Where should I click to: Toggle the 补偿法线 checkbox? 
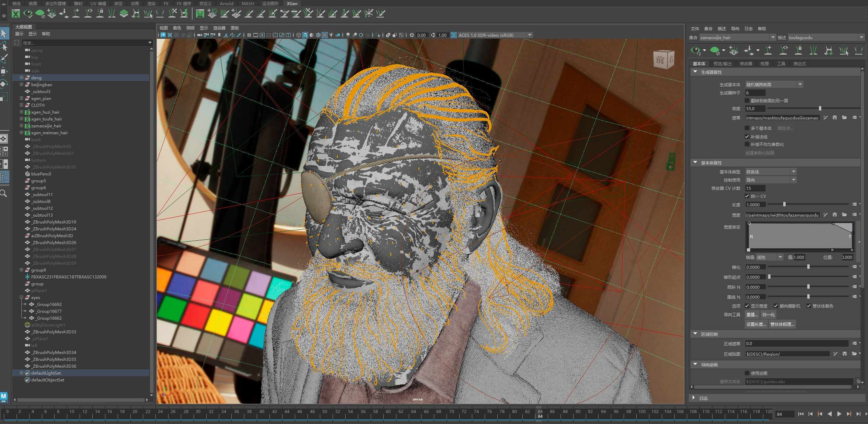(747, 136)
